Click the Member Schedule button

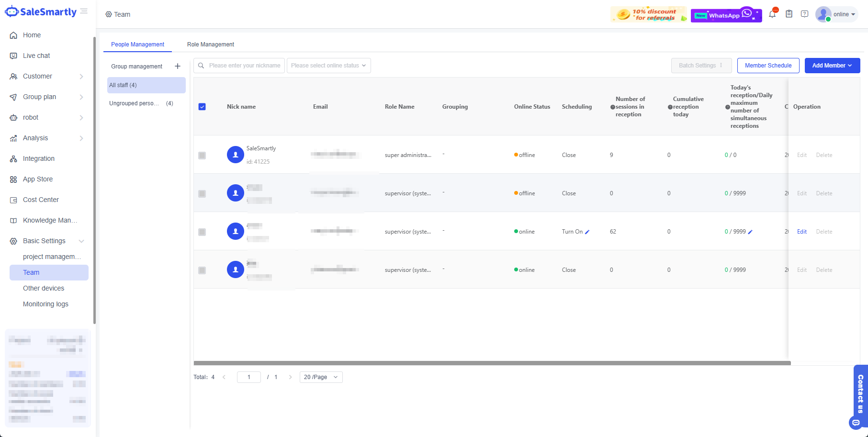[768, 66]
